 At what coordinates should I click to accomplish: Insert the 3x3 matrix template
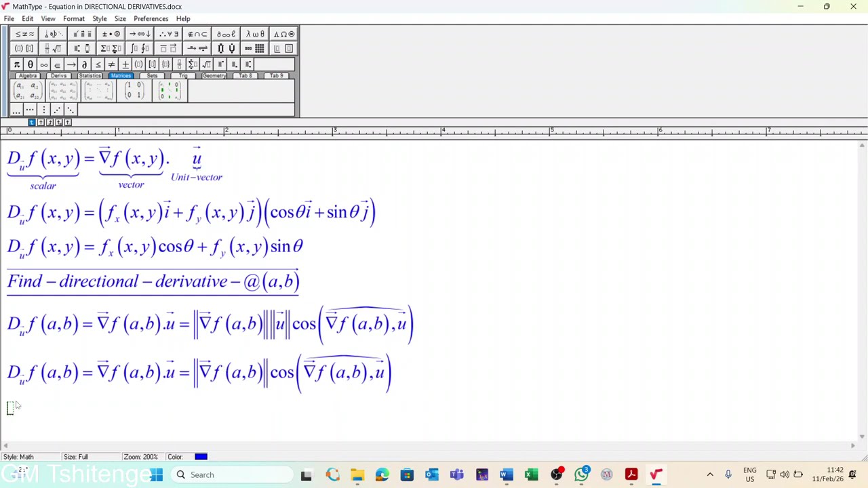[63, 91]
